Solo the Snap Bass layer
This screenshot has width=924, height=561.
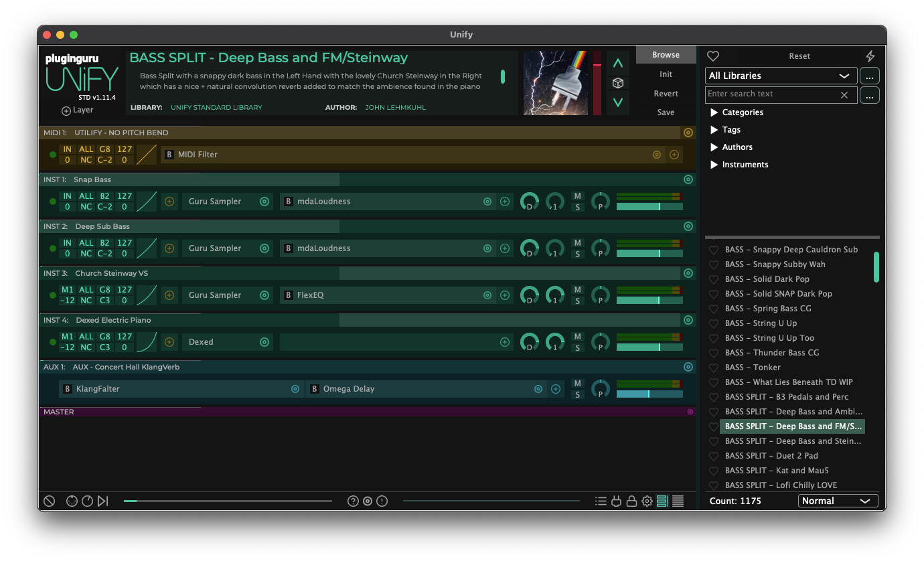point(577,207)
